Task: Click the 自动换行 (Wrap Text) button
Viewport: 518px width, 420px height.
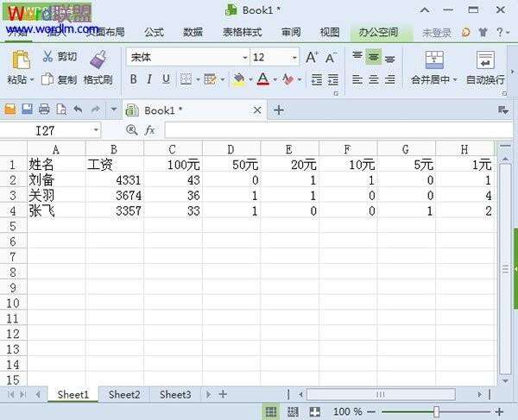Action: pyautogui.click(x=485, y=68)
